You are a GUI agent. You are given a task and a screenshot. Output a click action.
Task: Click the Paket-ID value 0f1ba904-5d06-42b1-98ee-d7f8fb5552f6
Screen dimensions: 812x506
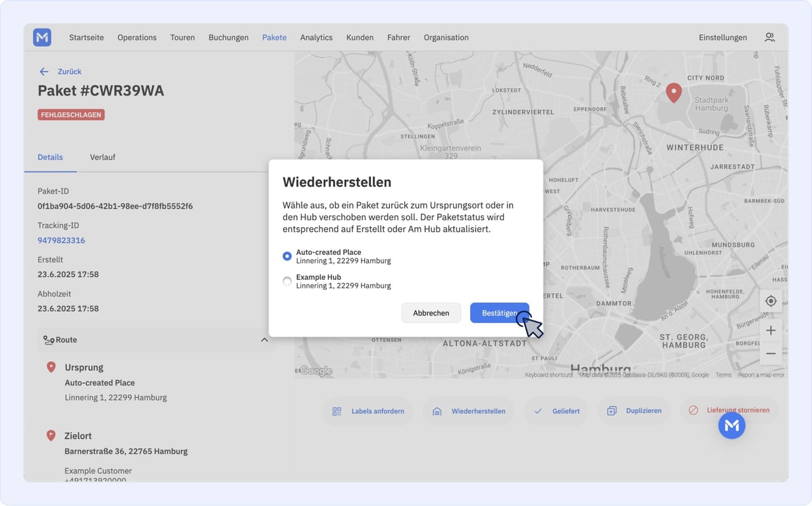[115, 206]
